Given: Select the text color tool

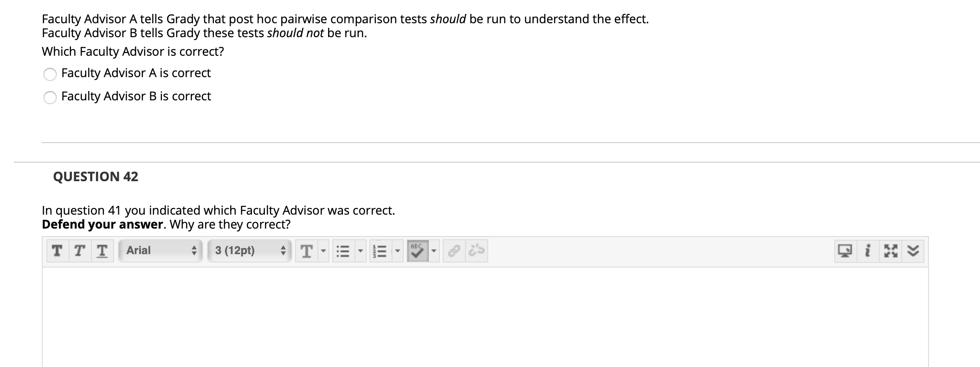Looking at the screenshot, I should click(306, 250).
